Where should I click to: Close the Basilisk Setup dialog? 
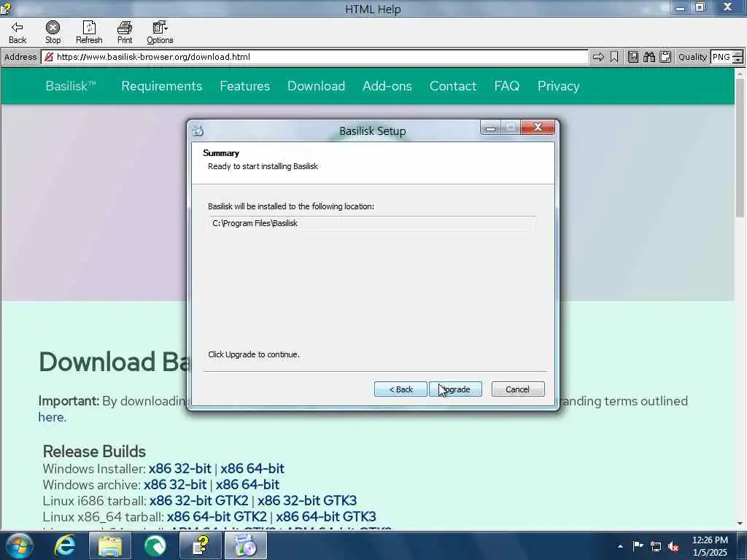538,127
